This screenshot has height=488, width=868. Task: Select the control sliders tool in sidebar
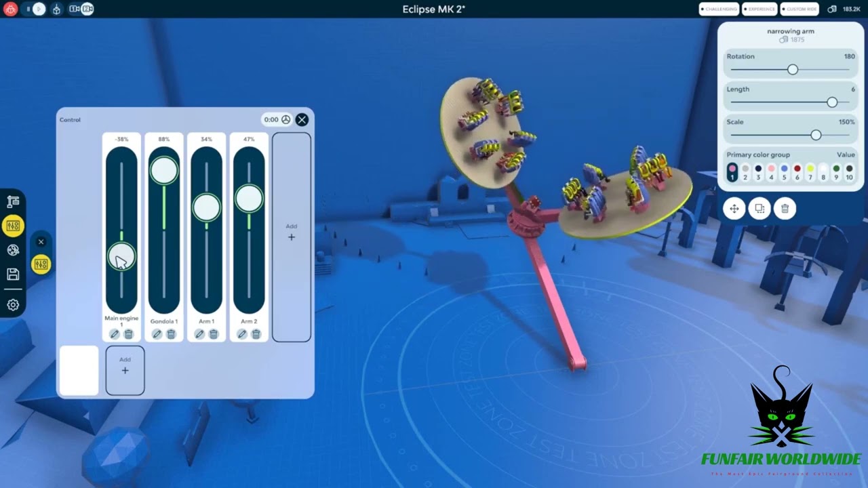coord(13,226)
